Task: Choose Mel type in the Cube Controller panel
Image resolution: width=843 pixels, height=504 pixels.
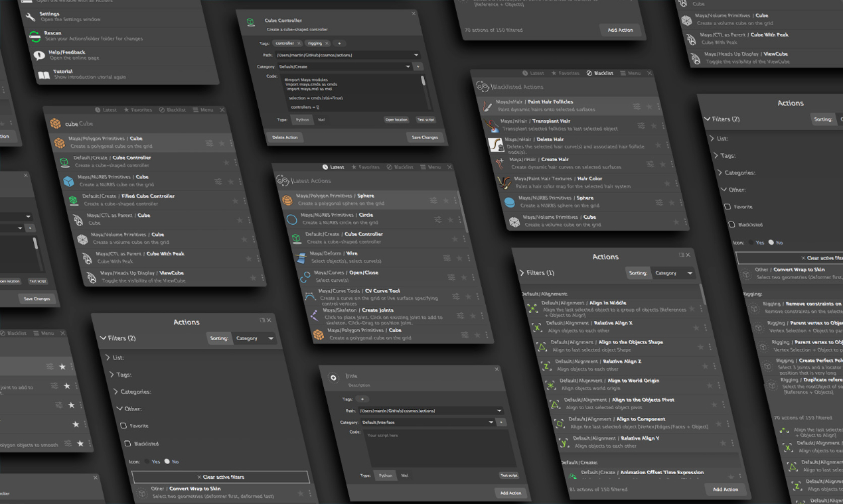Action: [x=321, y=119]
